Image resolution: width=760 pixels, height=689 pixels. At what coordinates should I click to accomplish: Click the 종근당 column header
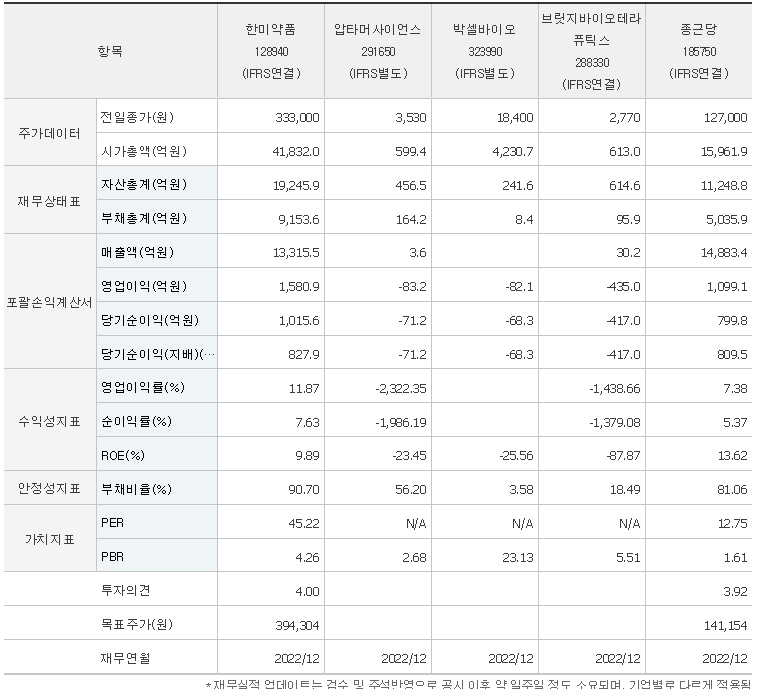tap(699, 51)
